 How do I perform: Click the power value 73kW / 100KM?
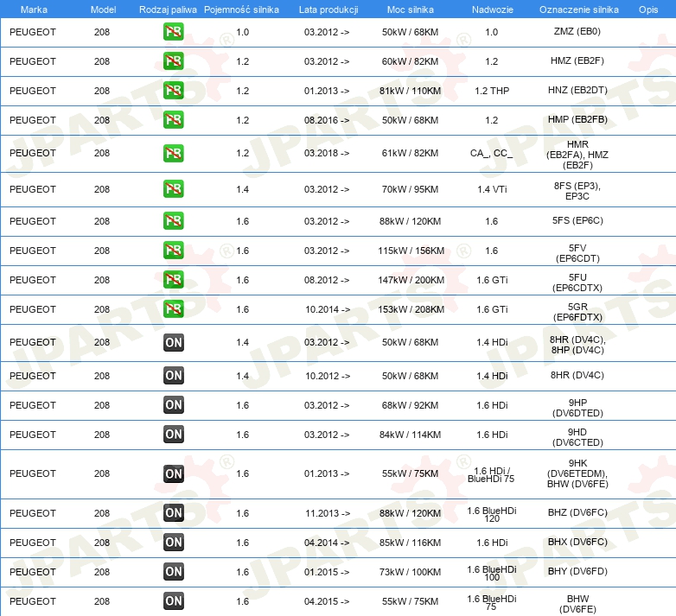[410, 572]
